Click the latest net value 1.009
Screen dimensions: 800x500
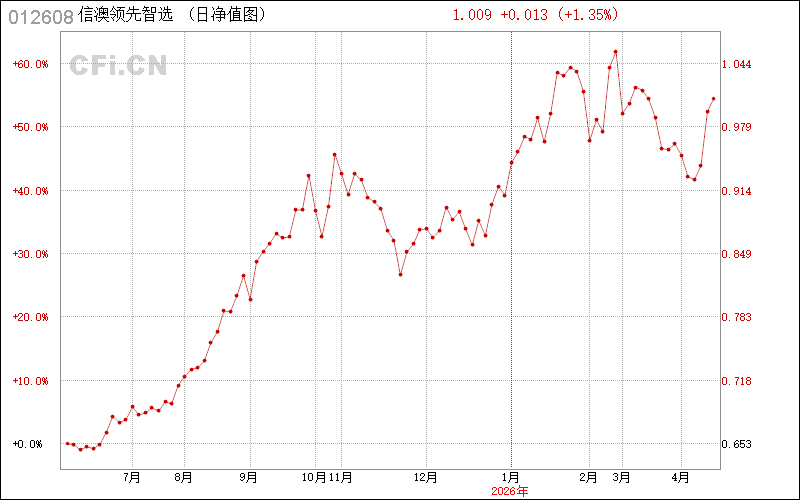(472, 15)
